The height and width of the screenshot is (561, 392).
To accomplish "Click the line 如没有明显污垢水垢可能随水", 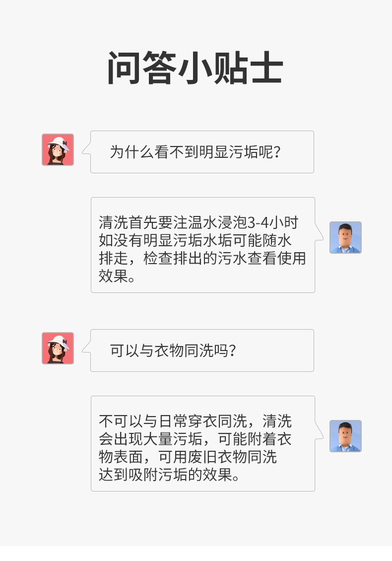I will coord(195,240).
